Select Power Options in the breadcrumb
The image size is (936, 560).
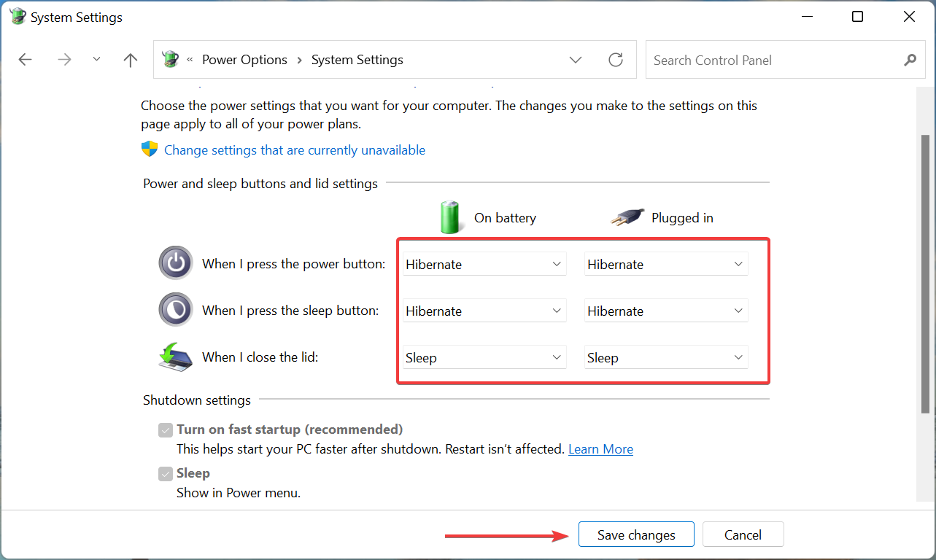(244, 60)
